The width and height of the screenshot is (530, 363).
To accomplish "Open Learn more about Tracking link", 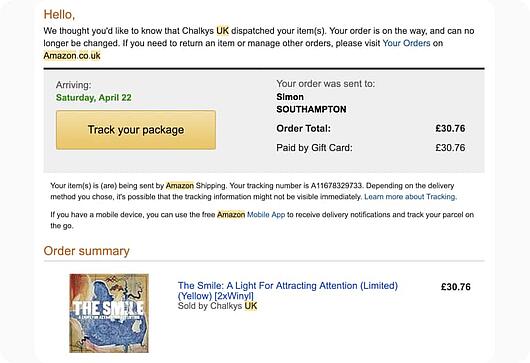I will tap(410, 197).
